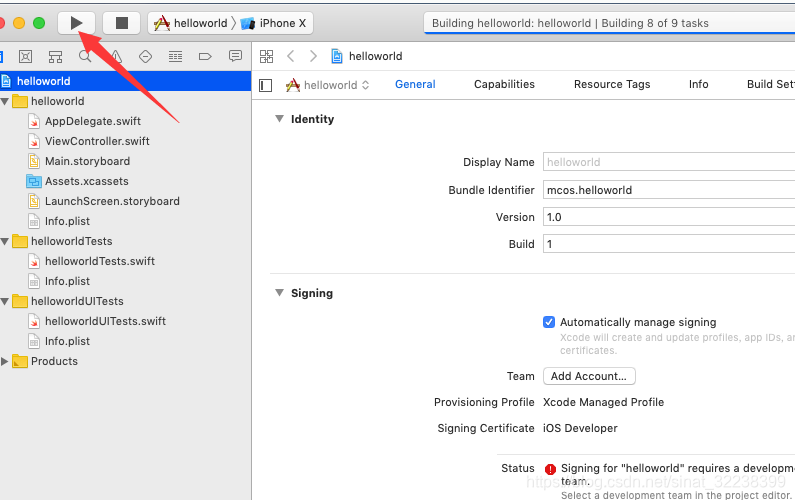This screenshot has width=795, height=500.
Task: Switch to the Build Settings tab
Action: tap(771, 84)
